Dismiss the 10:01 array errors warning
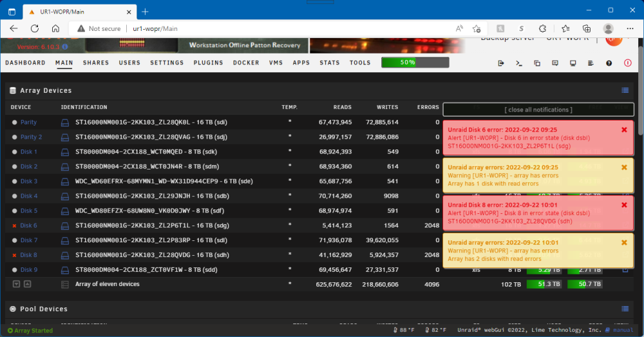 tap(624, 242)
